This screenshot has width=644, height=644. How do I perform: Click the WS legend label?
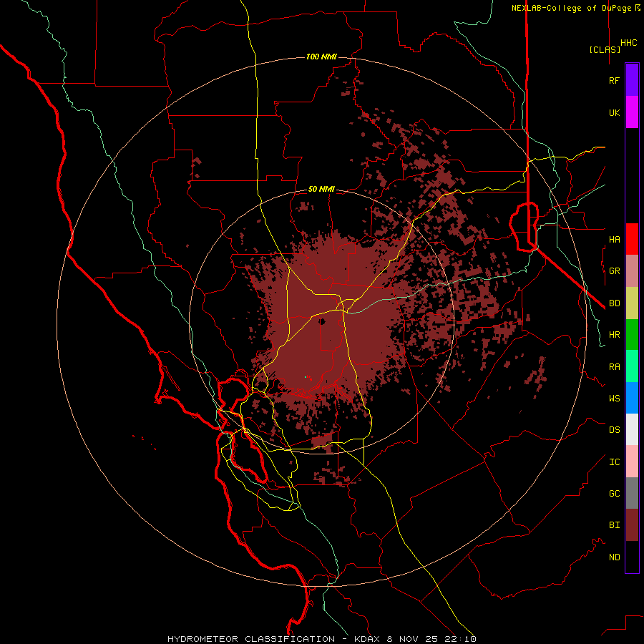[x=615, y=399]
